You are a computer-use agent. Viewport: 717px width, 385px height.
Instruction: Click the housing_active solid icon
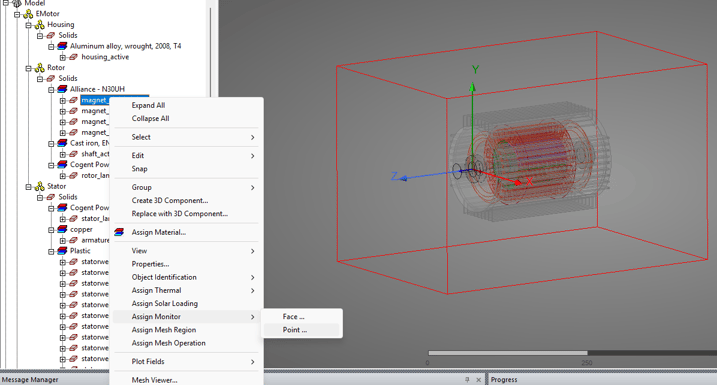coord(73,57)
